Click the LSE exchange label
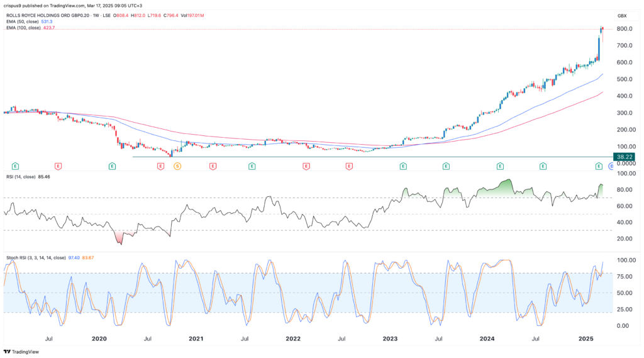 point(106,16)
